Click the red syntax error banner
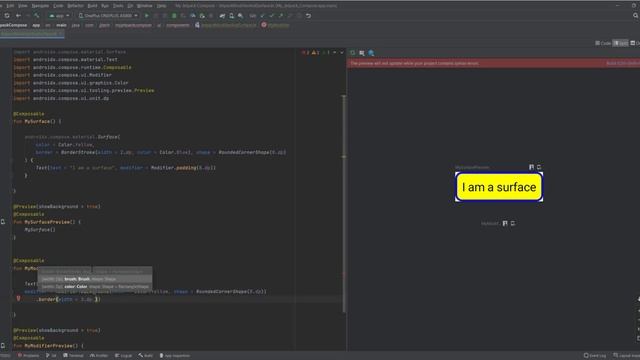Image resolution: width=640 pixels, height=360 pixels. click(493, 63)
